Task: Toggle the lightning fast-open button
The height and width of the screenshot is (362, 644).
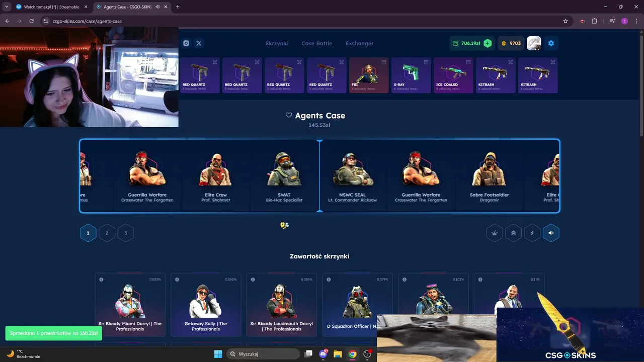Action: tap(532, 233)
